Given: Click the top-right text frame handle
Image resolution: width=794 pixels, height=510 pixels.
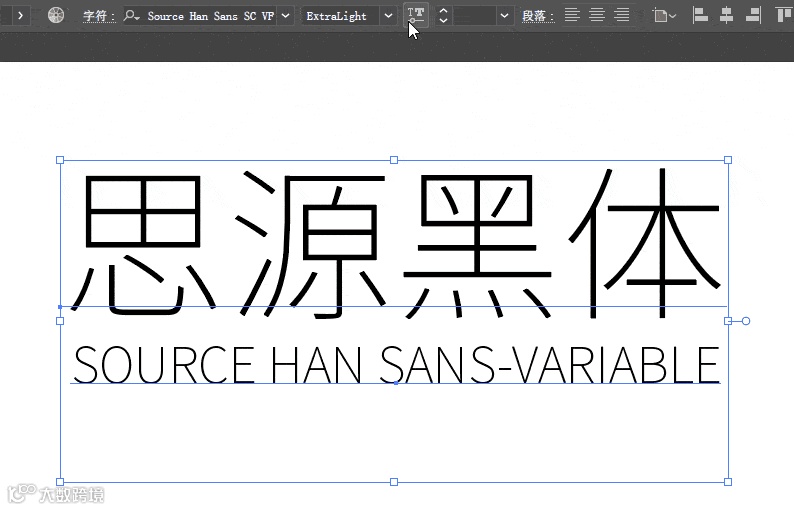Looking at the screenshot, I should 728,160.
